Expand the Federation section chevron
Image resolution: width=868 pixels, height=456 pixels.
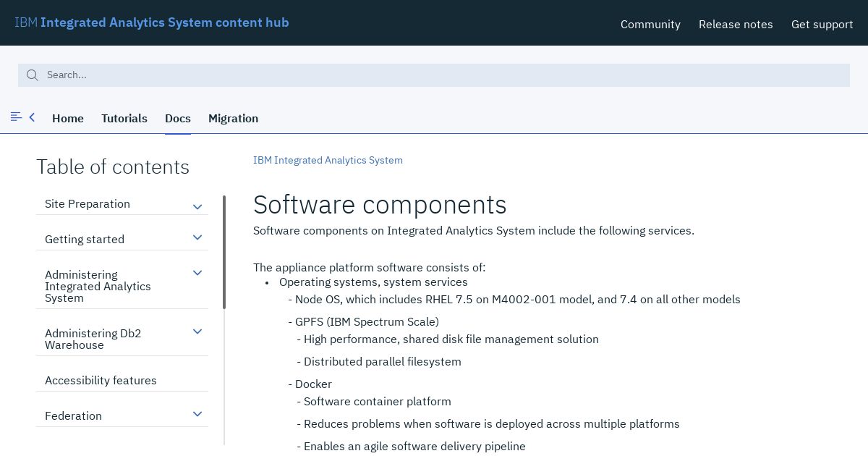click(197, 414)
